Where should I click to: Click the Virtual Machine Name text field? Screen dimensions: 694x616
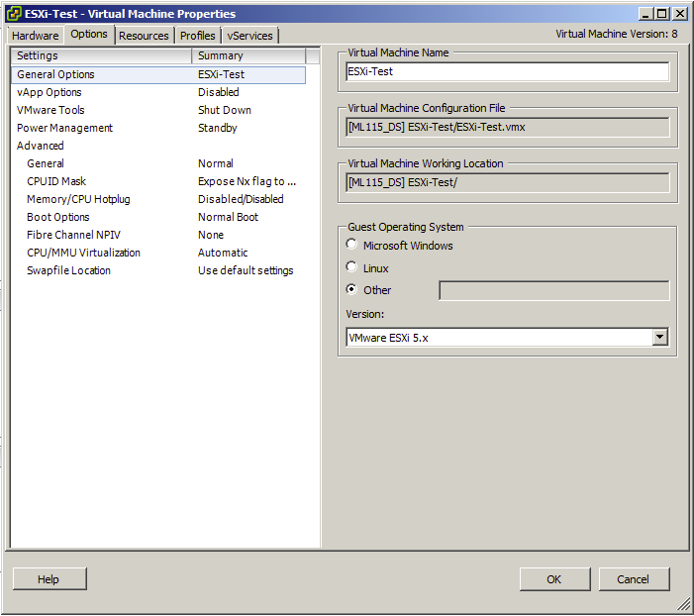507,71
